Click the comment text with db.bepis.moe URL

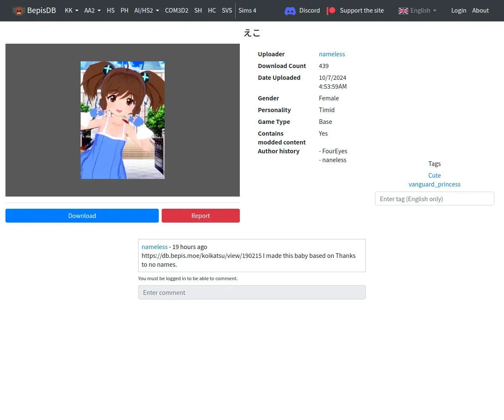[x=249, y=260]
